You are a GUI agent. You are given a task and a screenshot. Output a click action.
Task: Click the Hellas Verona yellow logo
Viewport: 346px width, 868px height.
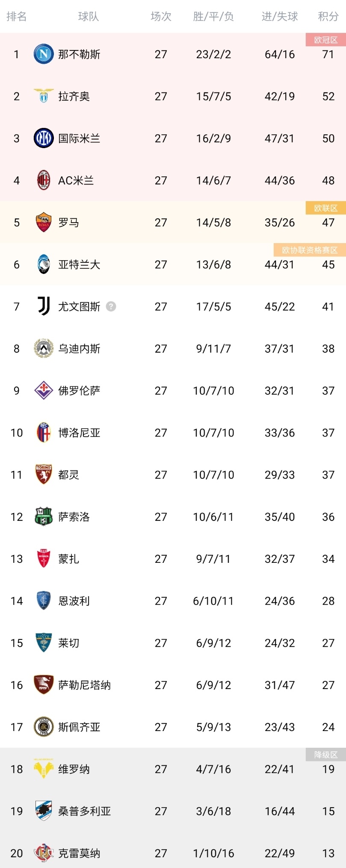click(44, 769)
